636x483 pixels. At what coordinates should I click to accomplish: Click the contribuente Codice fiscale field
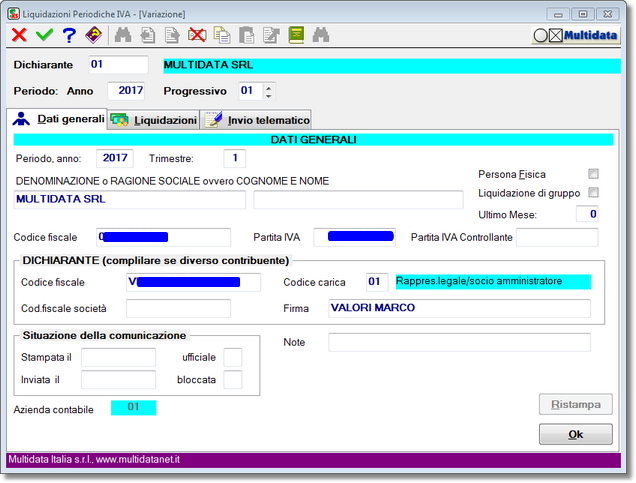click(163, 237)
